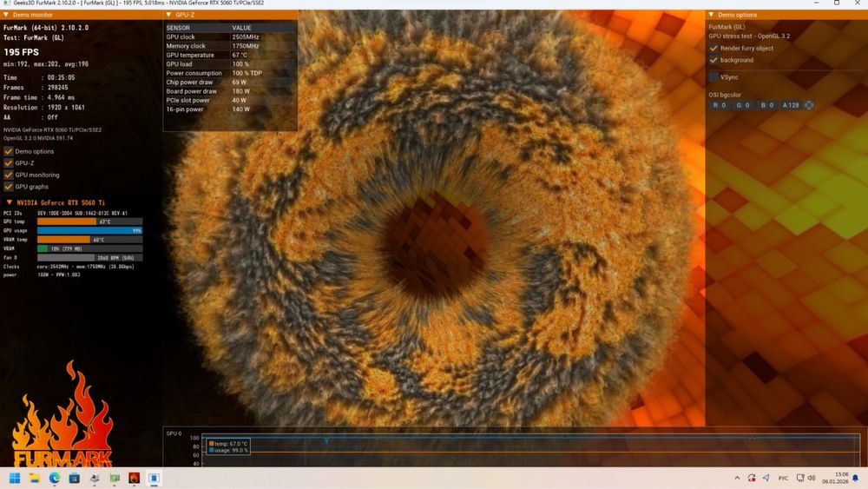This screenshot has width=868, height=489.
Task: Open the OSI bgcolor color swatch
Action: (809, 105)
